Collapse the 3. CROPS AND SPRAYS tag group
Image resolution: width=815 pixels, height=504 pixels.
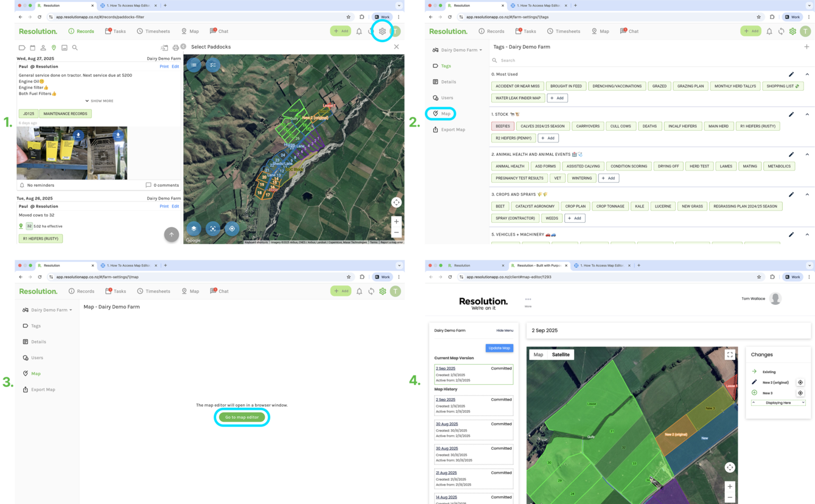[x=807, y=195]
